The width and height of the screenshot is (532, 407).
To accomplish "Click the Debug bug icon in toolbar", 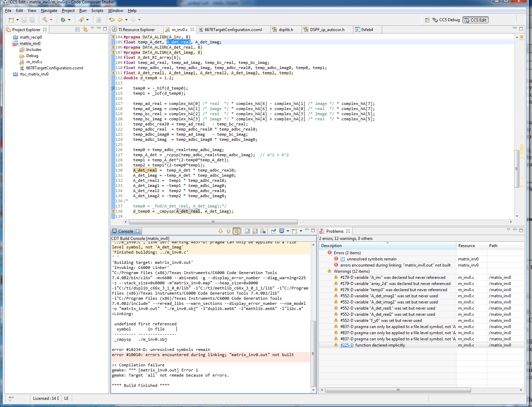I will pos(63,20).
